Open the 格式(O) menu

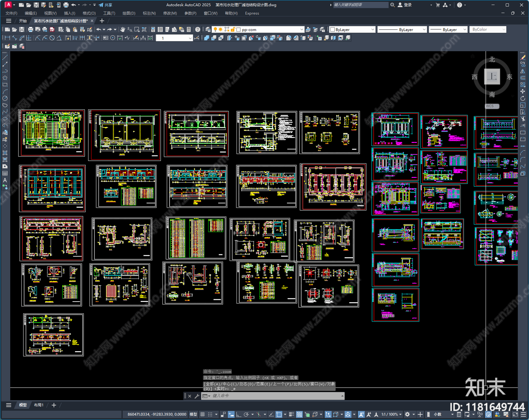[x=89, y=13]
